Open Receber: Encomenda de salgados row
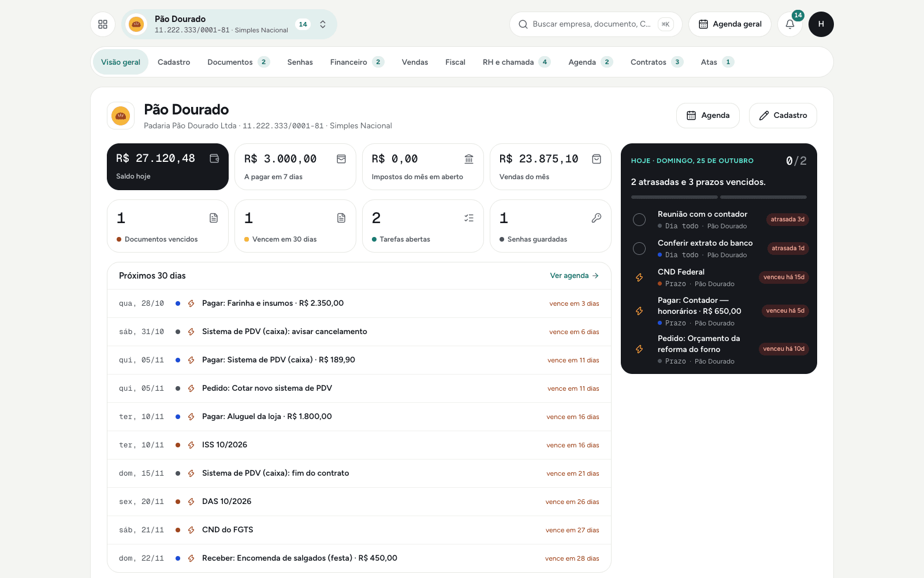Viewport: 924px width, 578px height. (359, 558)
